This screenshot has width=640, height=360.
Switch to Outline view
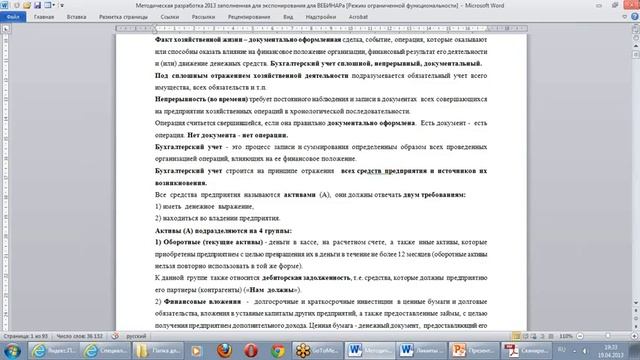[542, 336]
